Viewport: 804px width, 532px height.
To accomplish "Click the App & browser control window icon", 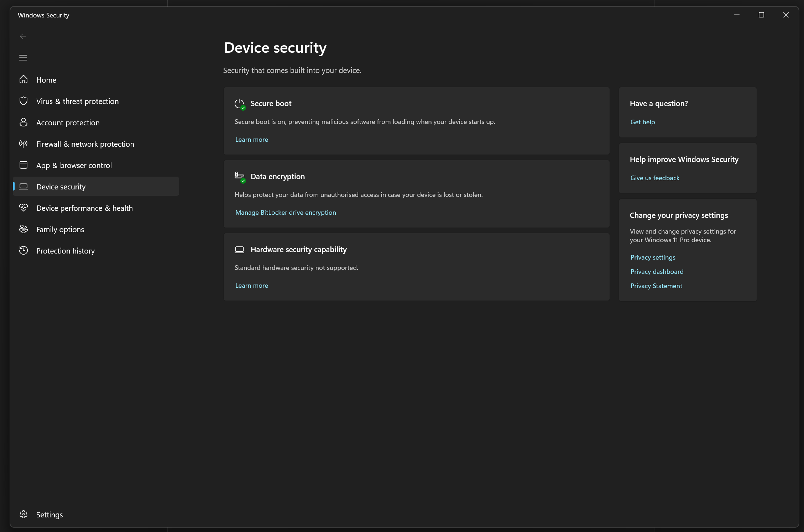I will tap(24, 165).
